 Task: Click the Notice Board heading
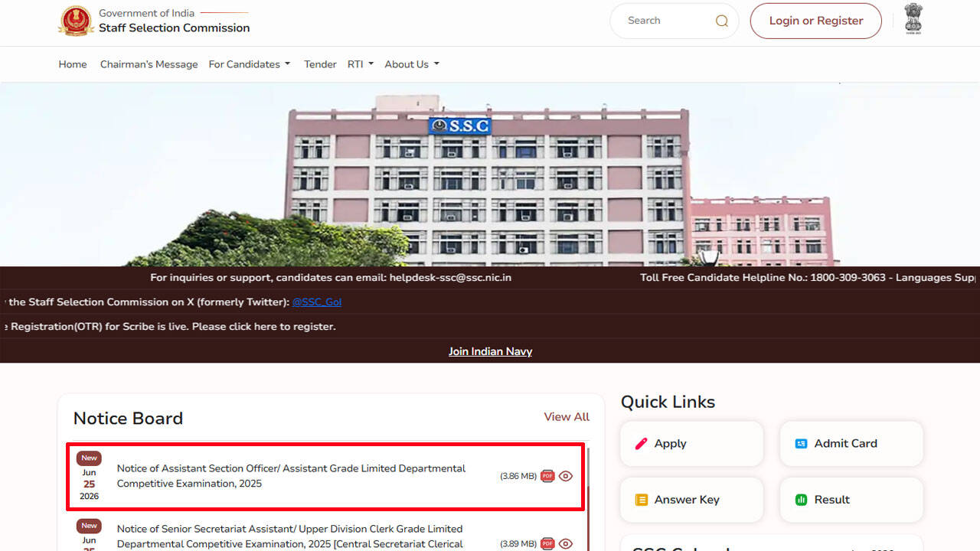pyautogui.click(x=128, y=419)
